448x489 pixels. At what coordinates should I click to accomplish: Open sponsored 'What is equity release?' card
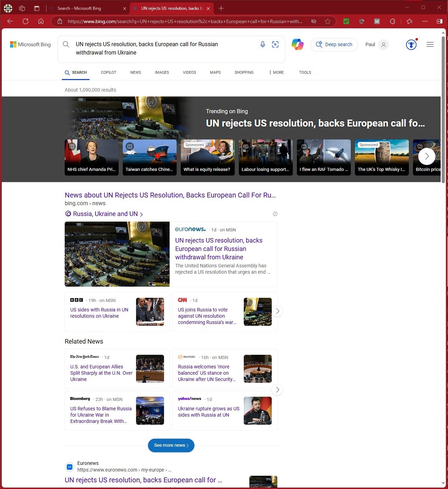pyautogui.click(x=208, y=157)
